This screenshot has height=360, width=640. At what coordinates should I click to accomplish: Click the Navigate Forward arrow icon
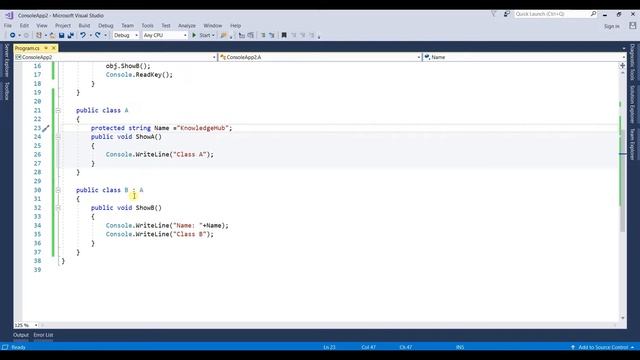coord(26,36)
